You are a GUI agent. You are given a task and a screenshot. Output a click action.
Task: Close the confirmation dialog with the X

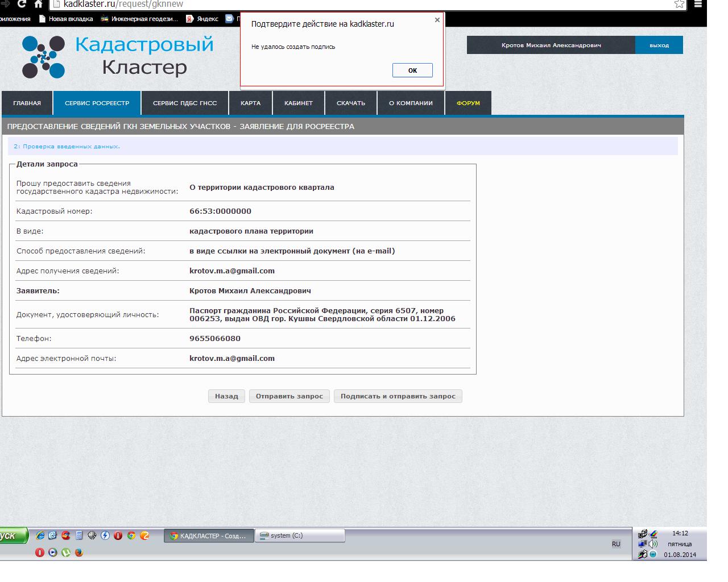[x=437, y=20]
